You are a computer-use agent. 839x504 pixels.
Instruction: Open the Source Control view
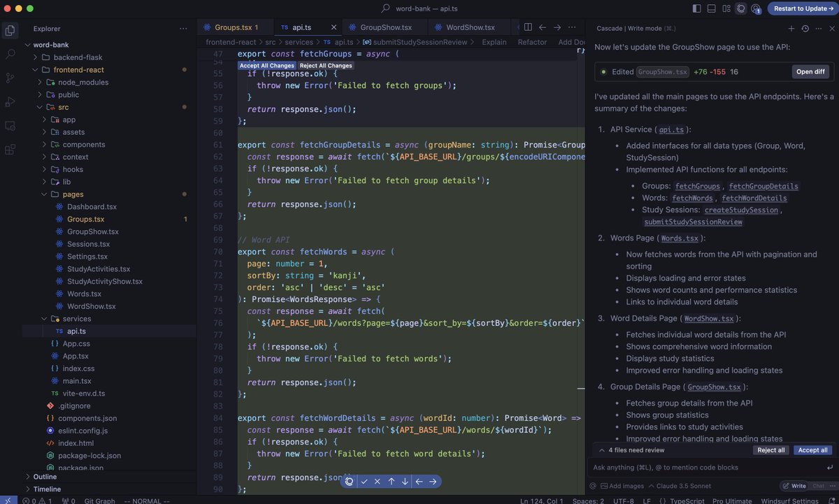pos(10,78)
